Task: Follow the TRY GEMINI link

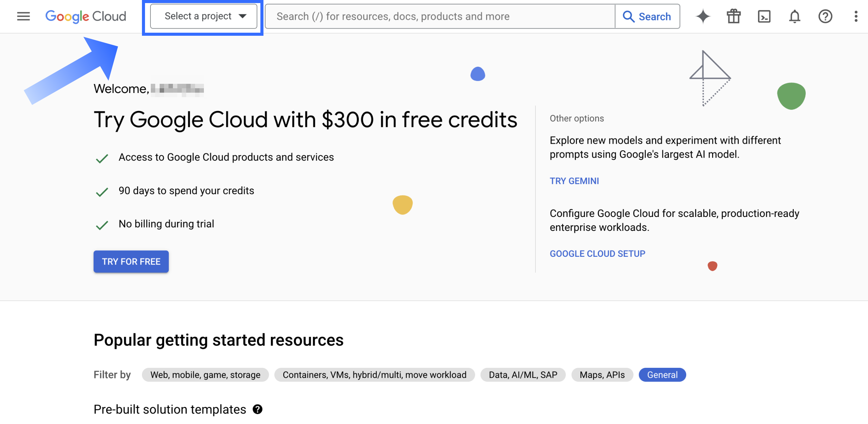Action: click(x=574, y=181)
